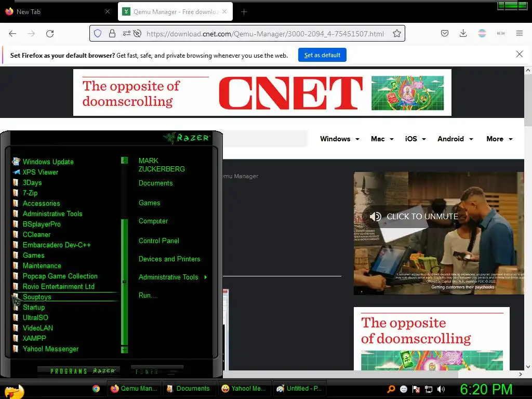The image size is (532, 399).
Task: Open the BSplayerPro folder
Action: [42, 224]
